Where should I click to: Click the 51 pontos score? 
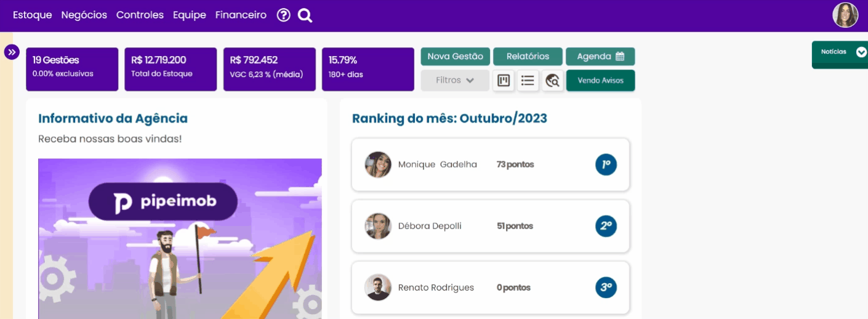point(515,226)
